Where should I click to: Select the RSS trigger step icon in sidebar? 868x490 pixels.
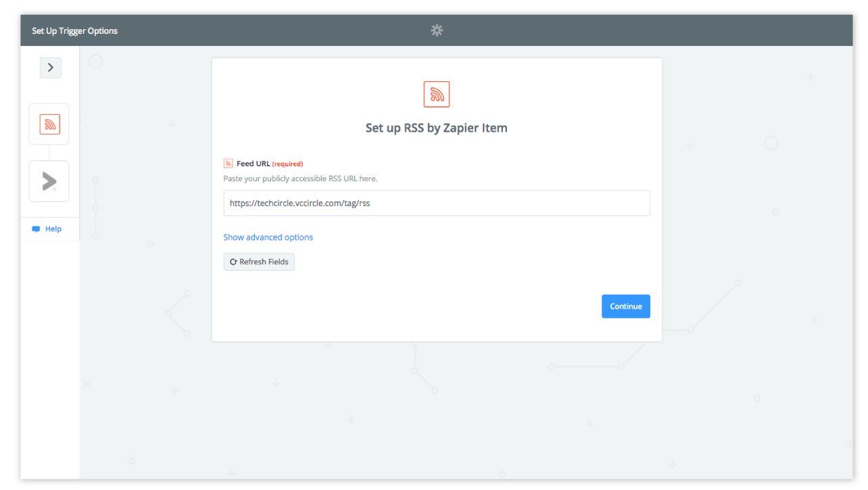(x=49, y=124)
